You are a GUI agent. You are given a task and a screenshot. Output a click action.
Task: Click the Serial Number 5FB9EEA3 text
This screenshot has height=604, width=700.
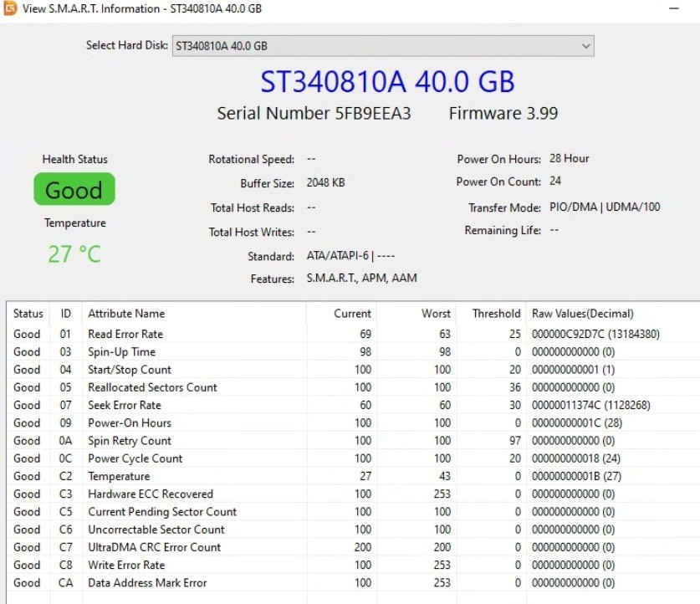[x=314, y=114]
